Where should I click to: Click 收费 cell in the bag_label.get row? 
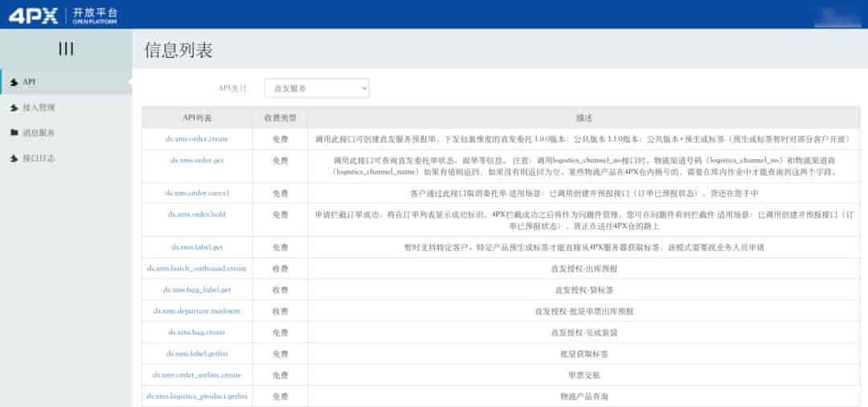point(280,290)
